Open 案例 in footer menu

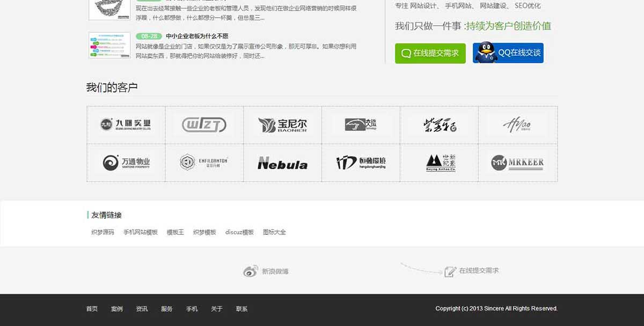point(117,309)
